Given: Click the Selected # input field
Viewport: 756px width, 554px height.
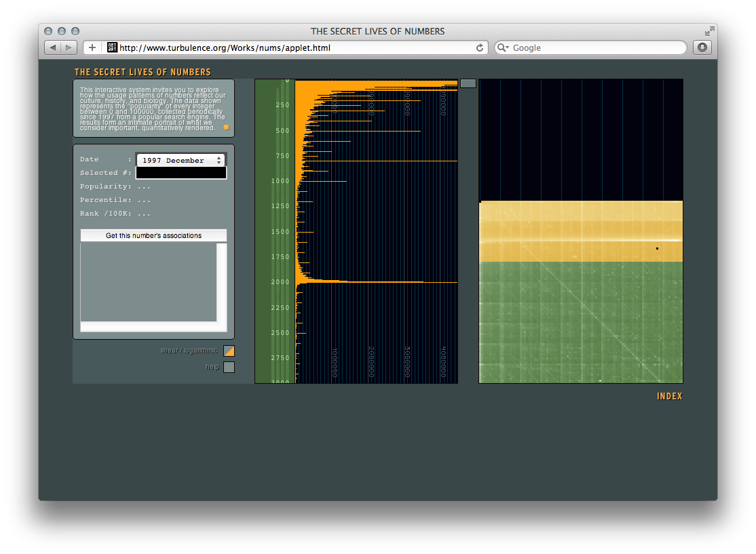Looking at the screenshot, I should 181,173.
